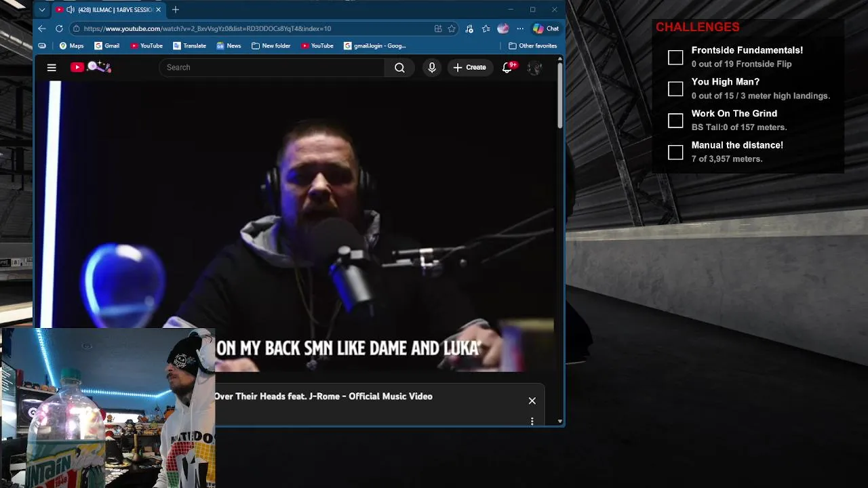
Task: Open Translate bookmark
Action: point(189,45)
